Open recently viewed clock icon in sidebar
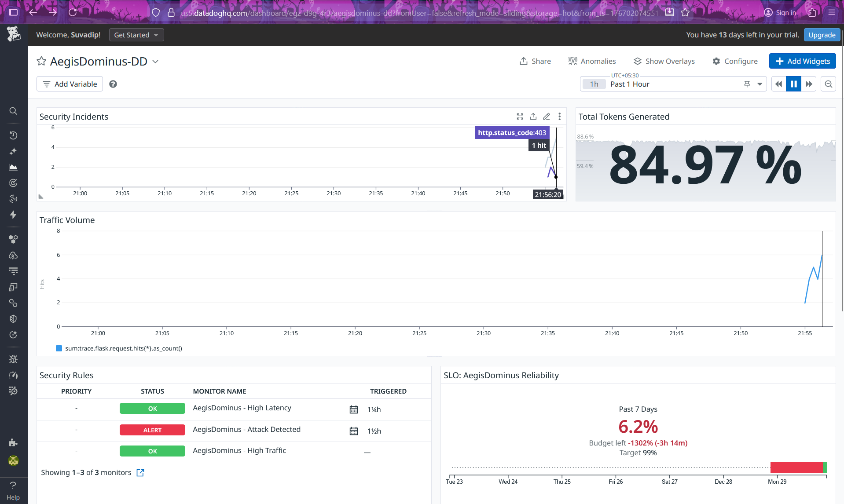 13,135
